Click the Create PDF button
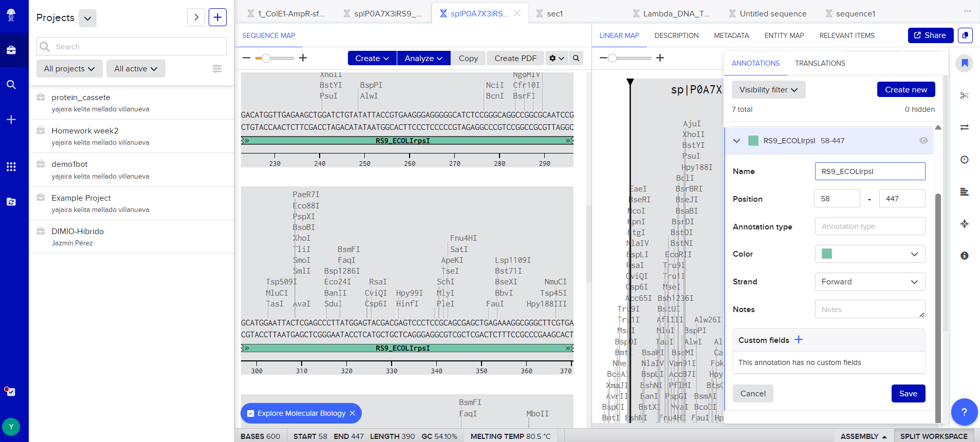980x442 pixels. click(515, 59)
